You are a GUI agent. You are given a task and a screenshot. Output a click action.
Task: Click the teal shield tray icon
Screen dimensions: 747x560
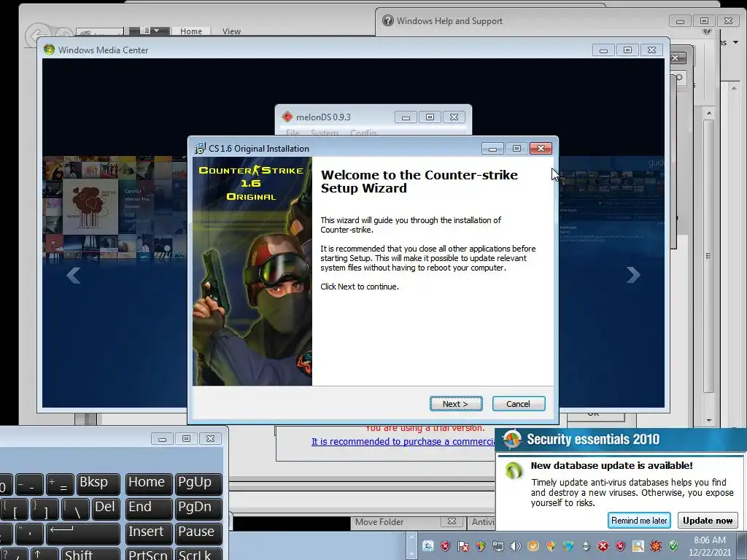tap(568, 545)
